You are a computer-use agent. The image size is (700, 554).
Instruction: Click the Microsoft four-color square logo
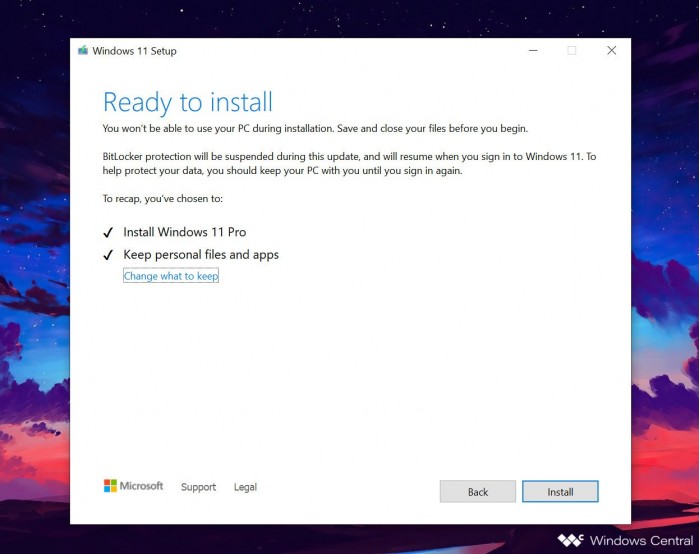point(110,486)
